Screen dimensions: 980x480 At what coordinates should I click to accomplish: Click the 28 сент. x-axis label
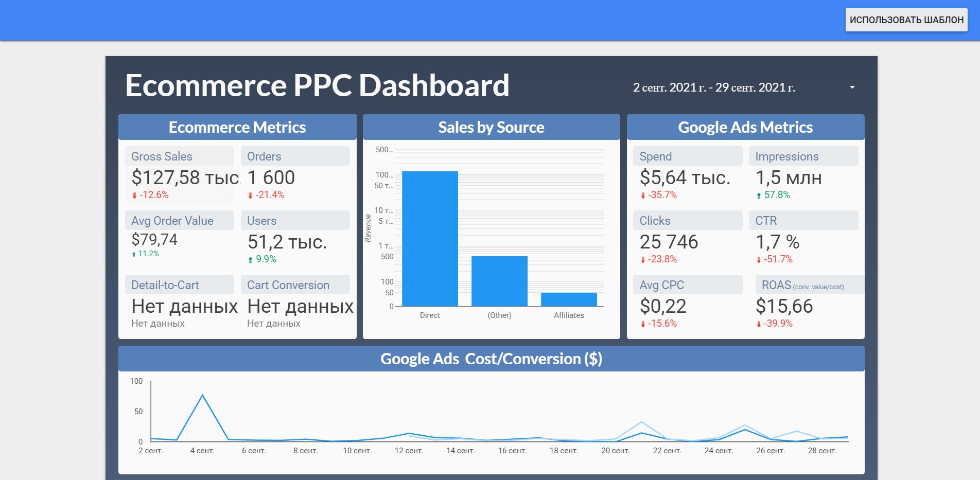coord(822,451)
